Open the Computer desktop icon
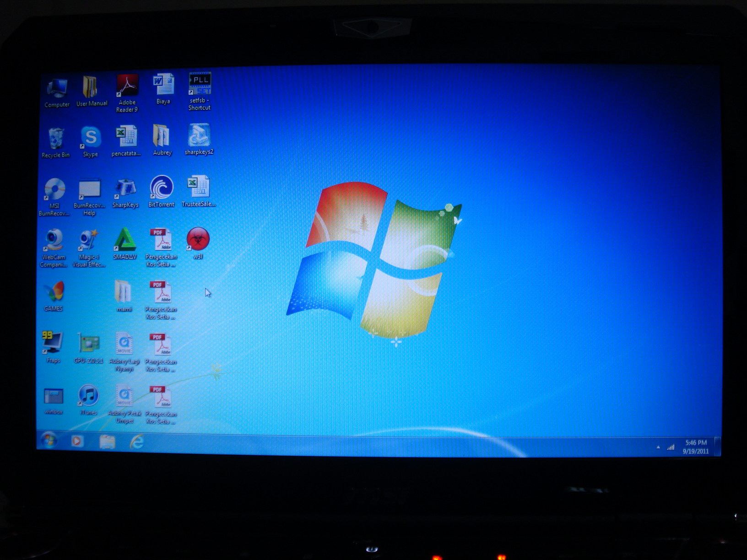This screenshot has width=747, height=560. click(x=57, y=93)
